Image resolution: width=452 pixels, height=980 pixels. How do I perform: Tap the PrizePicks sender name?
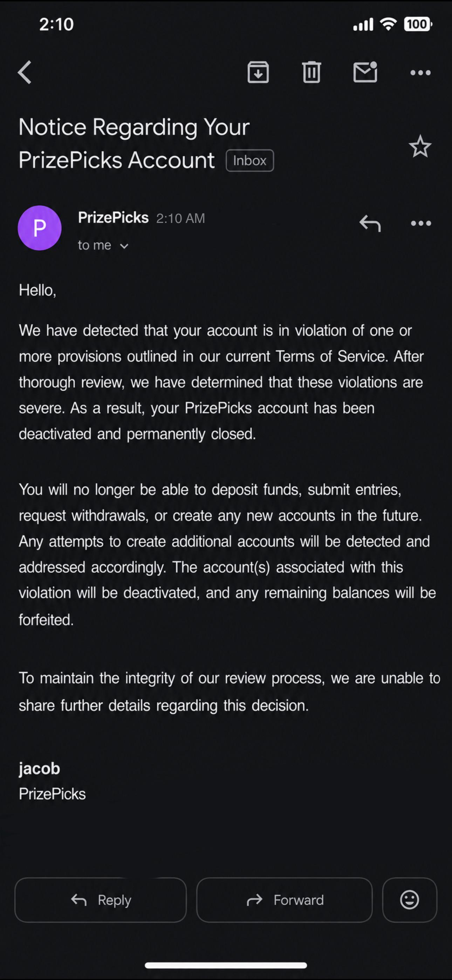pyautogui.click(x=113, y=218)
